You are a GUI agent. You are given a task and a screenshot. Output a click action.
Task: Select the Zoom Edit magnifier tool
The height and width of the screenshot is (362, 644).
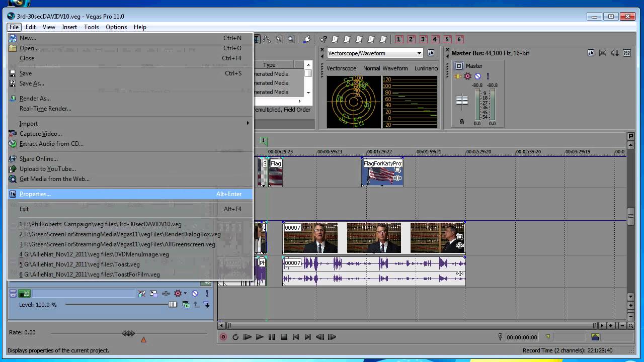tap(291, 39)
